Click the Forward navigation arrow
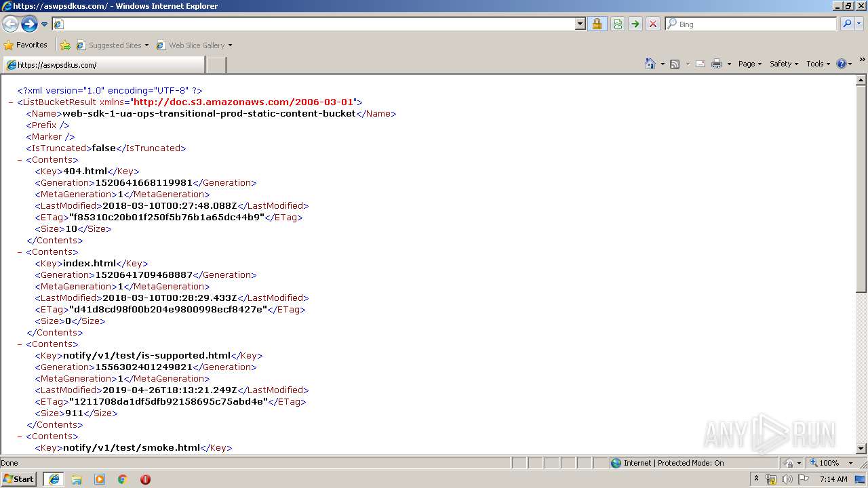The height and width of the screenshot is (488, 868). tap(29, 24)
